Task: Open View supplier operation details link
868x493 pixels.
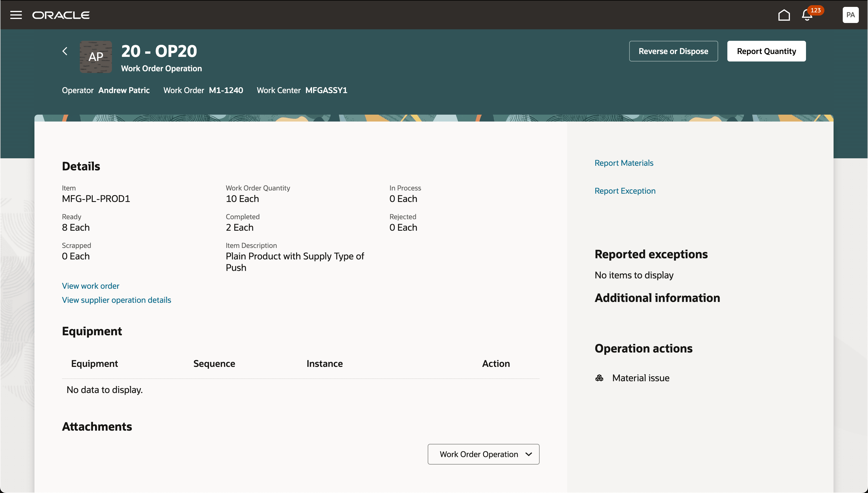Action: [116, 300]
